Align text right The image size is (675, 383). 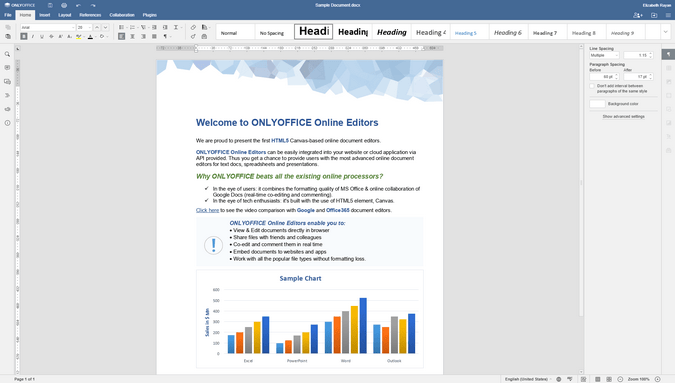point(143,37)
